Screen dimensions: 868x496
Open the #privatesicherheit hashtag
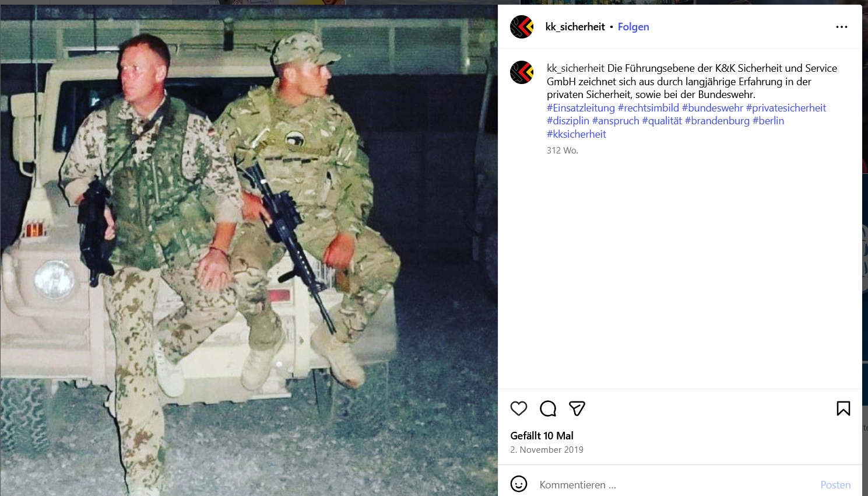tap(786, 108)
